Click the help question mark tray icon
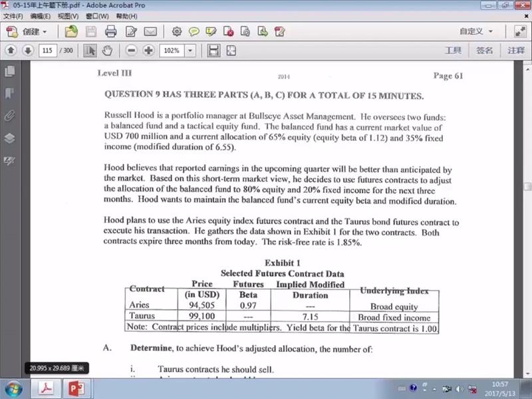The width and height of the screenshot is (532, 399). coord(413,388)
